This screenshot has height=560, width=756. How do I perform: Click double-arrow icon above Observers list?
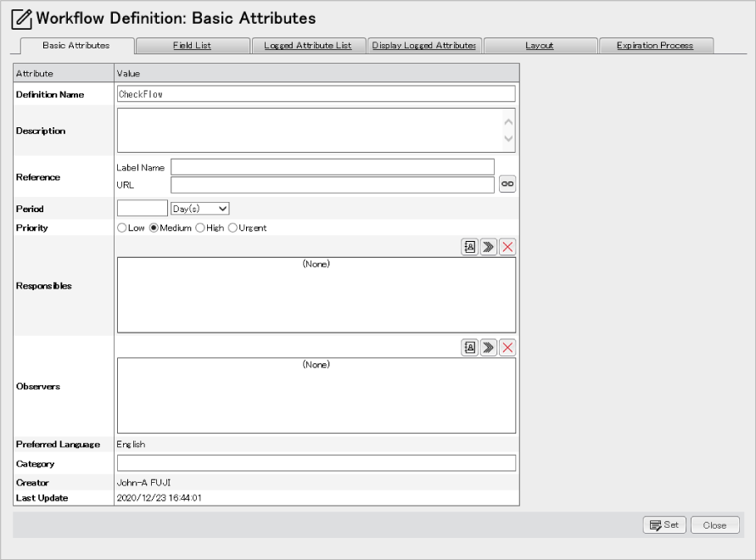pyautogui.click(x=489, y=347)
